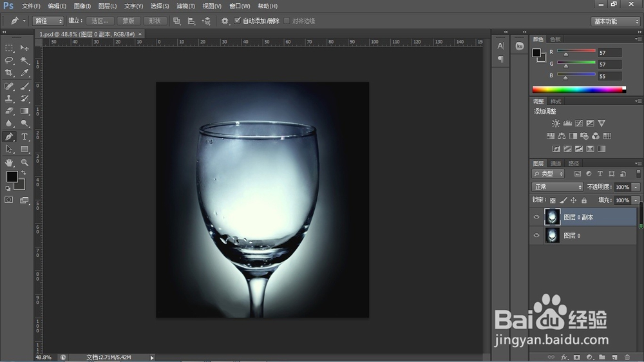Viewport: 644px width, 362px height.
Task: Click the 选区... make selection button
Action: 100,21
